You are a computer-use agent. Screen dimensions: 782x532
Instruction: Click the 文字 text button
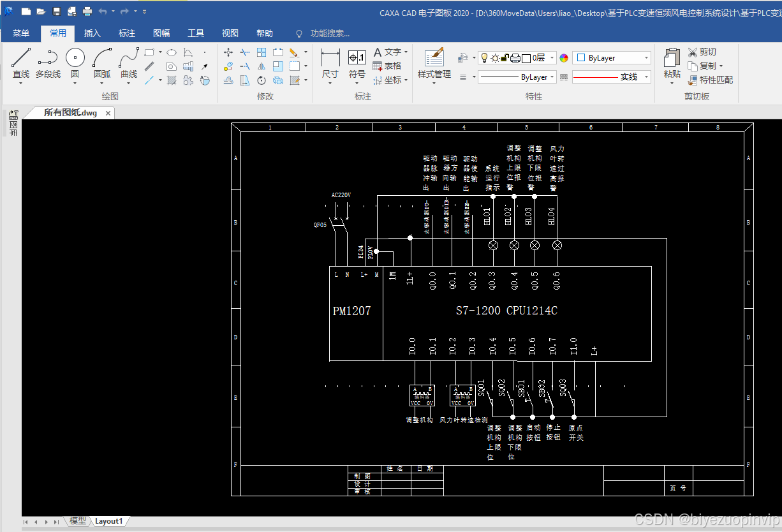(x=387, y=52)
